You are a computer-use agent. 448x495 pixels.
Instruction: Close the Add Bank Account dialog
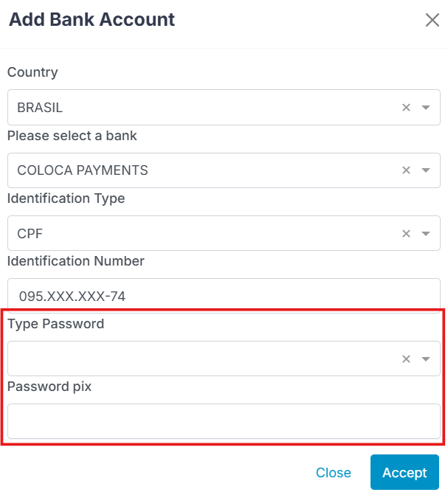pos(433,20)
